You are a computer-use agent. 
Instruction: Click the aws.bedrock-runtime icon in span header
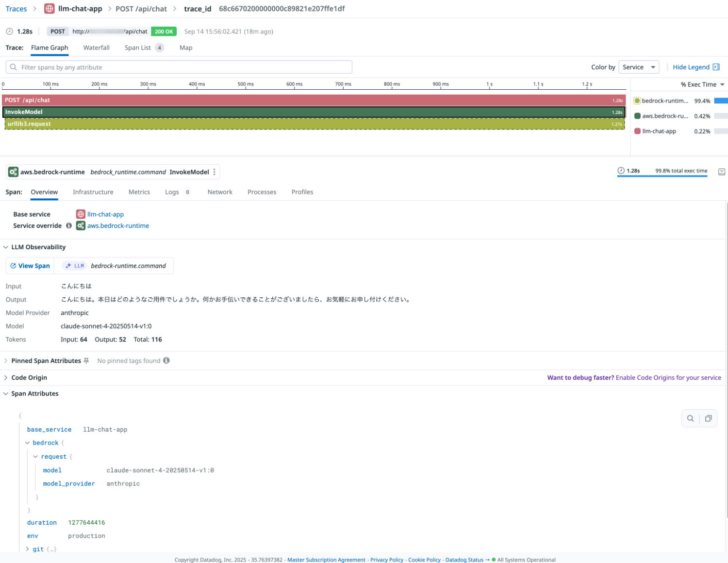click(x=13, y=172)
